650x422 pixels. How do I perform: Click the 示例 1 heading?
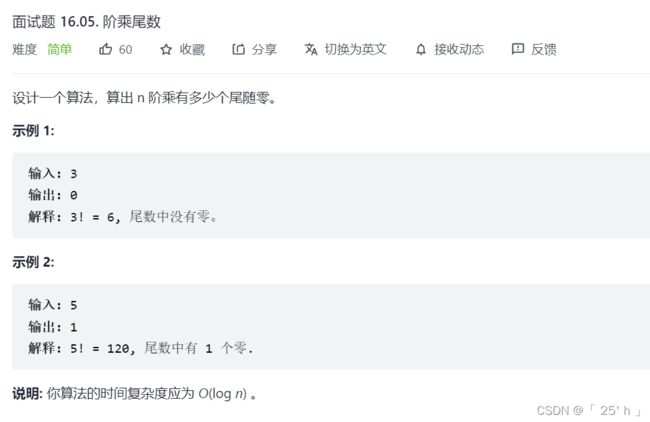click(x=33, y=131)
